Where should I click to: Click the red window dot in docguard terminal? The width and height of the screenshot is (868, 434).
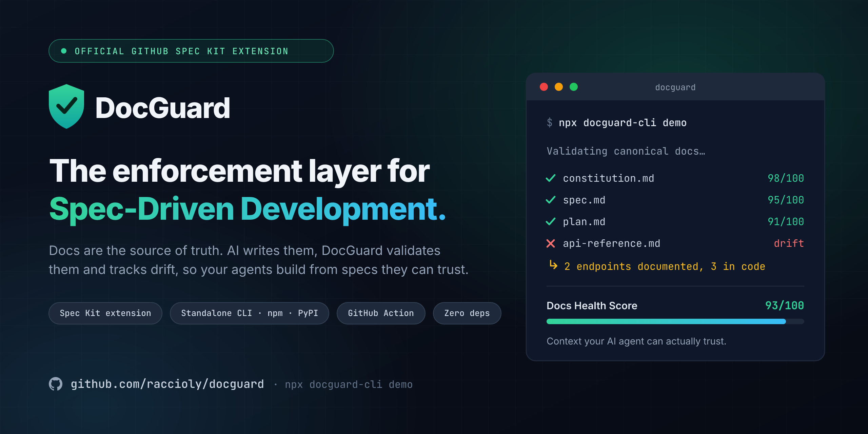544,87
